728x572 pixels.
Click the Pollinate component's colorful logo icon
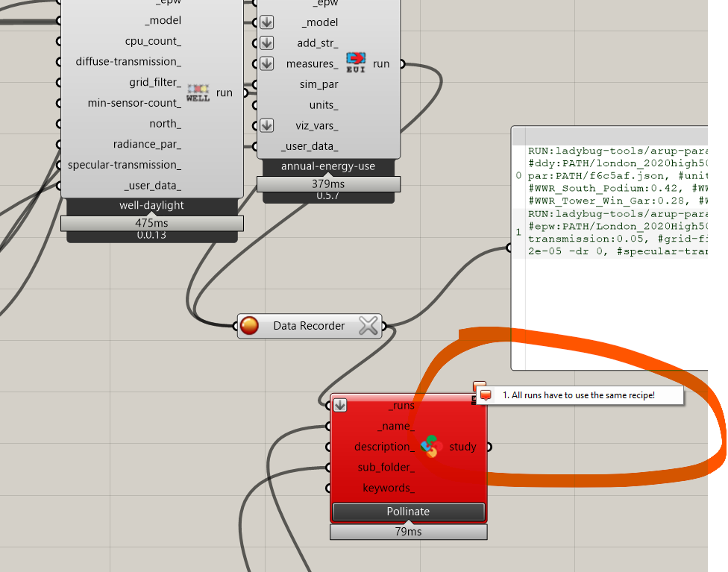(x=431, y=446)
